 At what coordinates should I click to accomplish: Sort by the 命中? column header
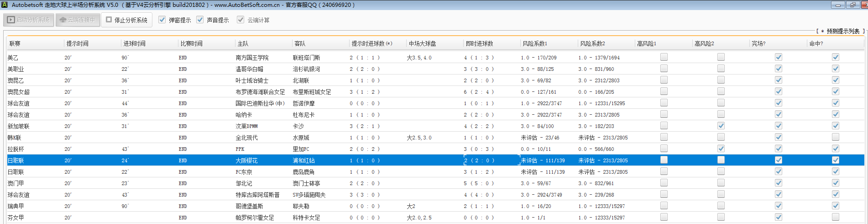[x=816, y=43]
